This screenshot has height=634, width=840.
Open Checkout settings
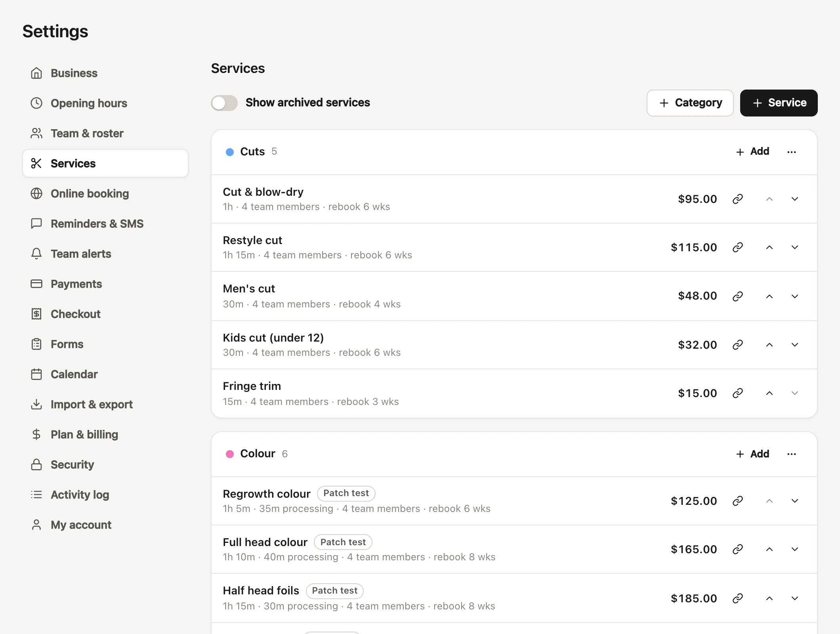tap(105, 314)
